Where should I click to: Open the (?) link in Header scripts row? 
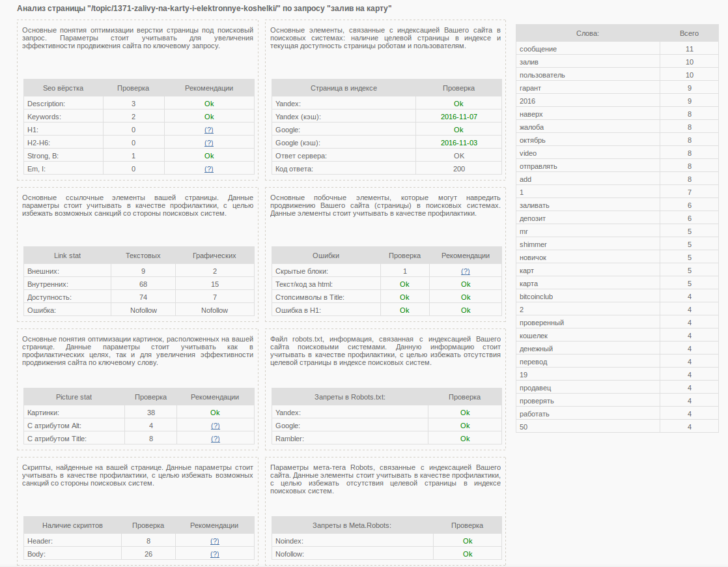click(x=214, y=541)
